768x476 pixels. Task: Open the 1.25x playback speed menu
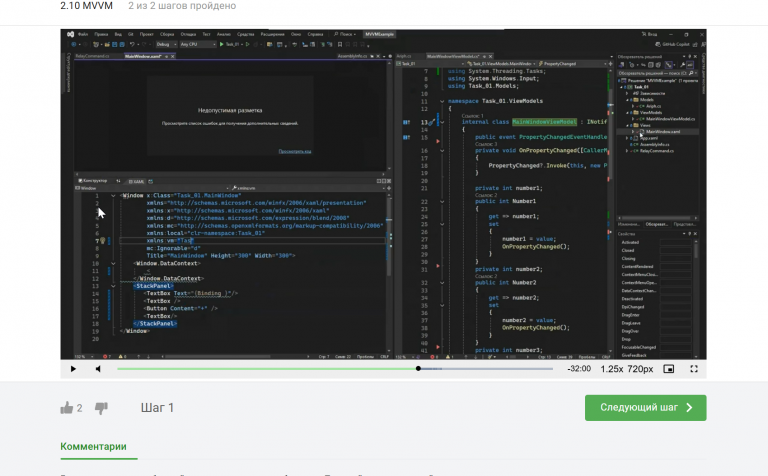click(x=612, y=369)
